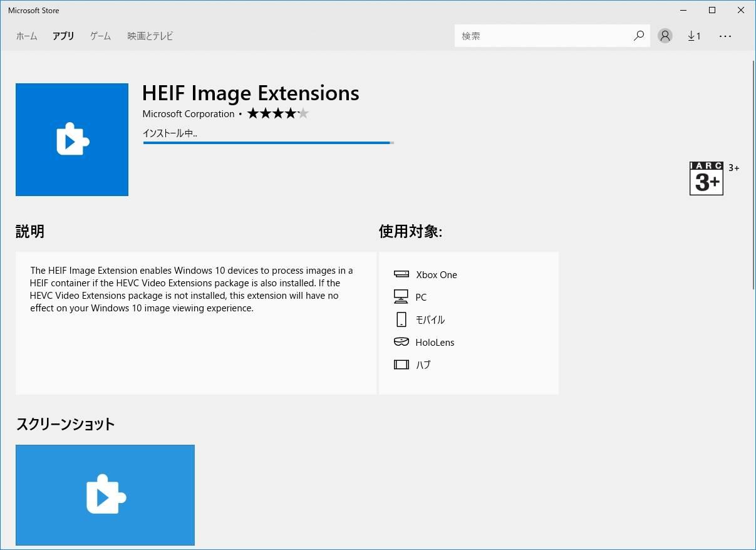
Task: Click the HoloLens headset icon
Action: tap(401, 342)
